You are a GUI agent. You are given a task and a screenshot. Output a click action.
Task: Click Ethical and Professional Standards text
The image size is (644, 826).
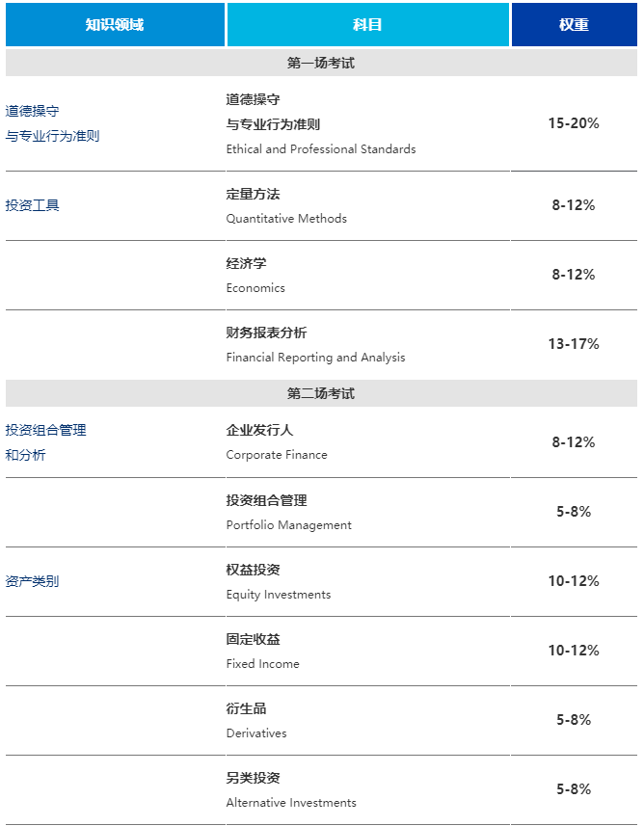pos(321,149)
